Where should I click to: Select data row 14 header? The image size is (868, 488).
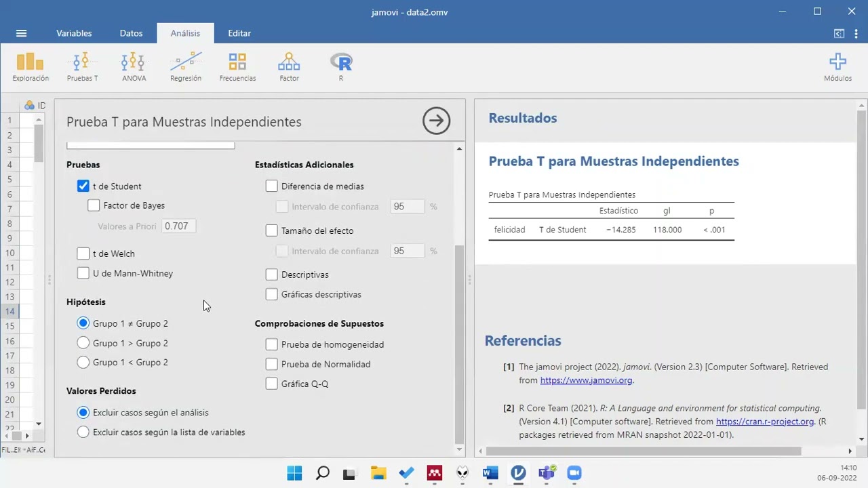(x=10, y=312)
